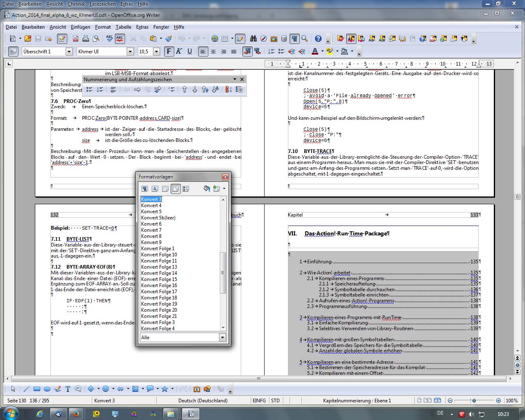Click zoom slider handle in status bar

[x=474, y=400]
